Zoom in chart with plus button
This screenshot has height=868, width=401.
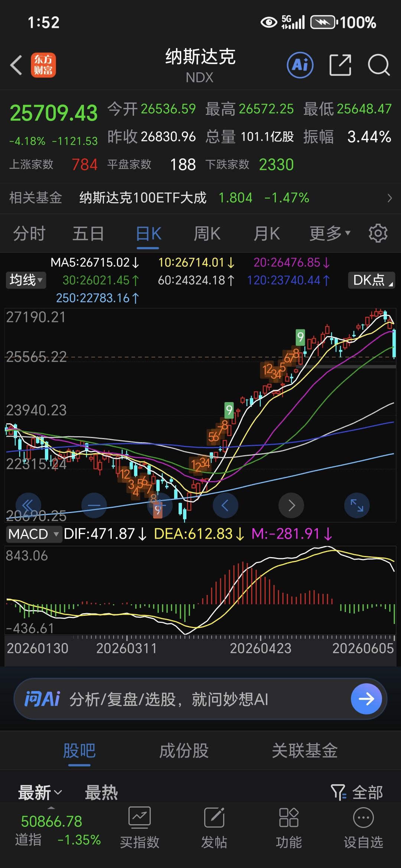click(x=160, y=505)
